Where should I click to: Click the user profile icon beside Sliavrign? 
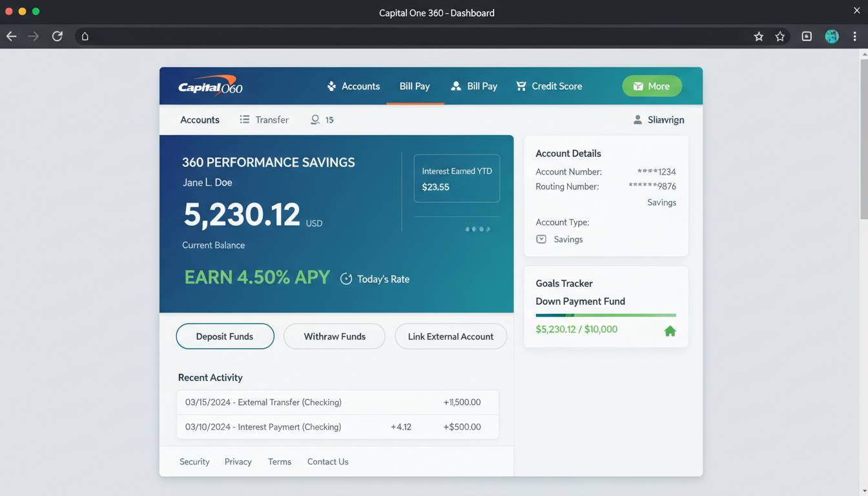coord(637,119)
